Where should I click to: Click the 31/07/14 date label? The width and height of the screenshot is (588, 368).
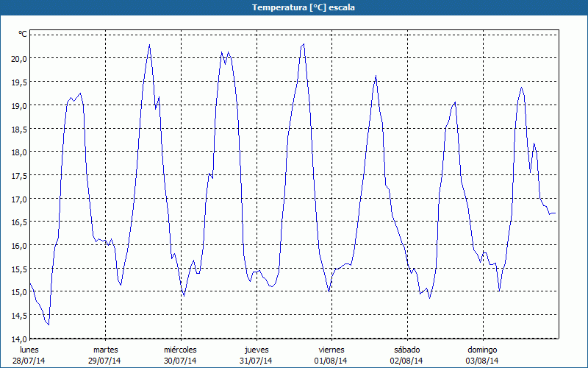point(256,361)
